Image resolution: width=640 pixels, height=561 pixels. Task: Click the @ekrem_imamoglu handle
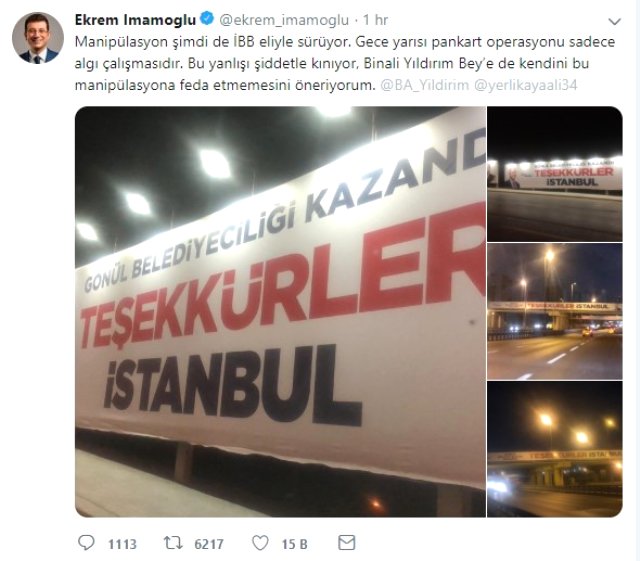(284, 20)
